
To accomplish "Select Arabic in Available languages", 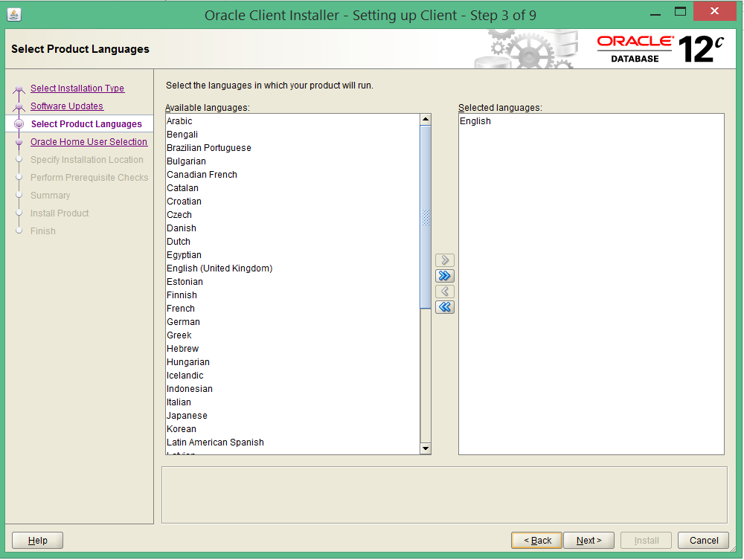I will pyautogui.click(x=292, y=121).
